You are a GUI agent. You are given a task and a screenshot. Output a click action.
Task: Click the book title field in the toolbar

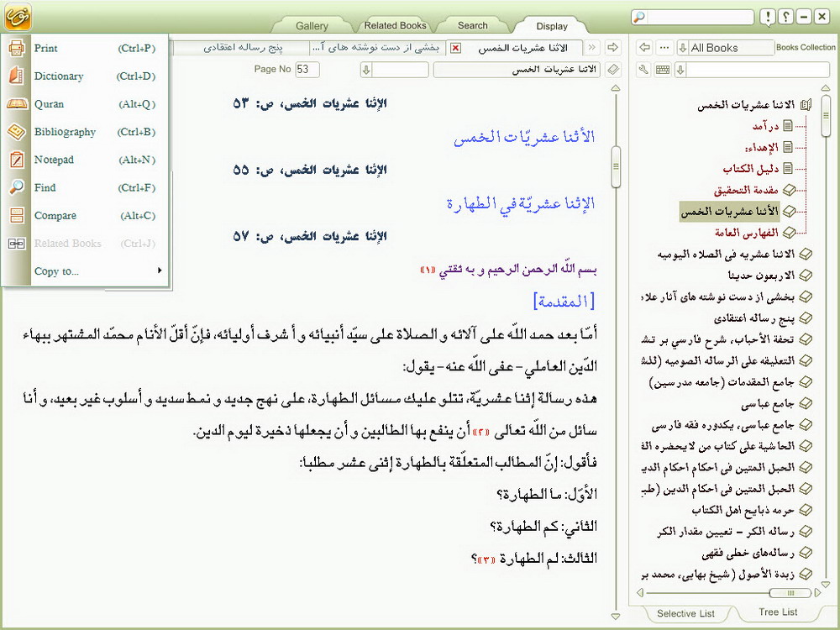tap(517, 70)
